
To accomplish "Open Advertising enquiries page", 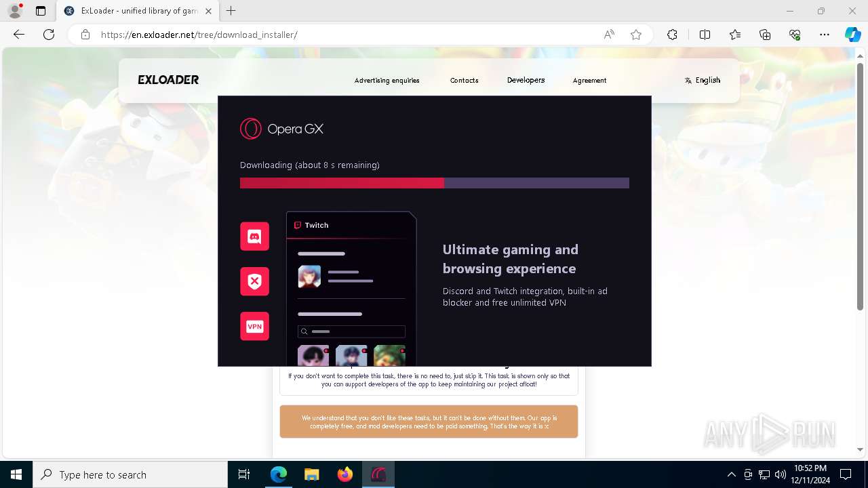I will tap(387, 80).
